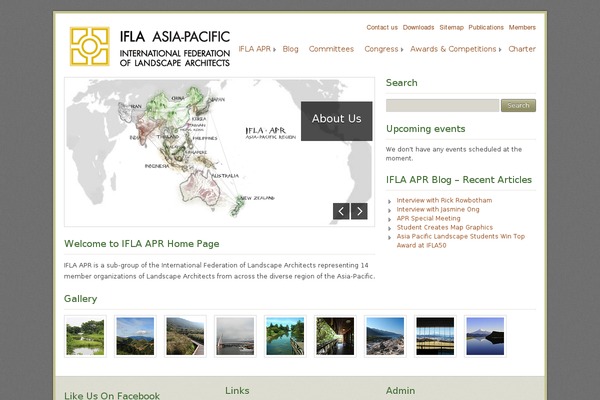The height and width of the screenshot is (400, 600).
Task: Open ninth gallery thumbnail with mountain lake reflection
Action: coord(485,336)
